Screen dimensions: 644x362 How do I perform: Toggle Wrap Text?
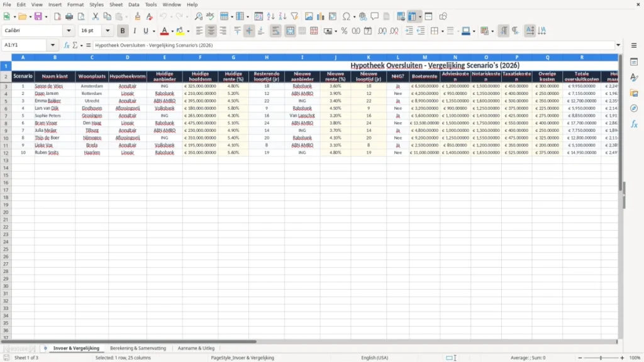275,31
